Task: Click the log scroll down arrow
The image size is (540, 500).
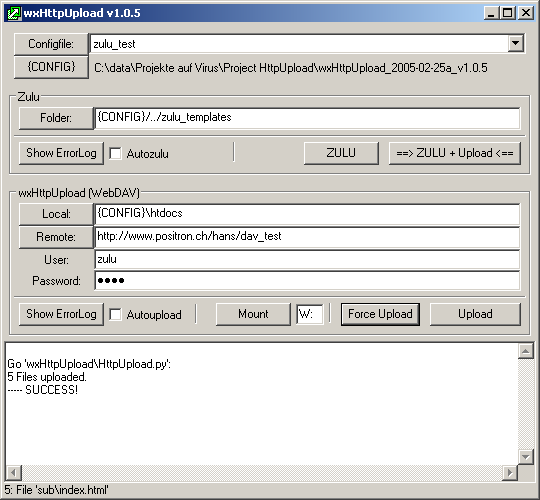Action: tap(526, 457)
